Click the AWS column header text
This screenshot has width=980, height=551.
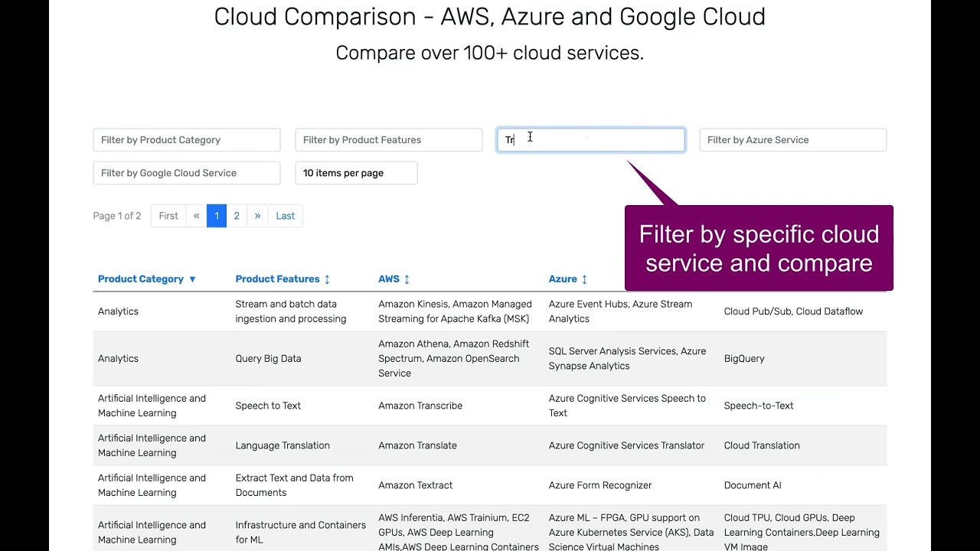click(x=389, y=279)
